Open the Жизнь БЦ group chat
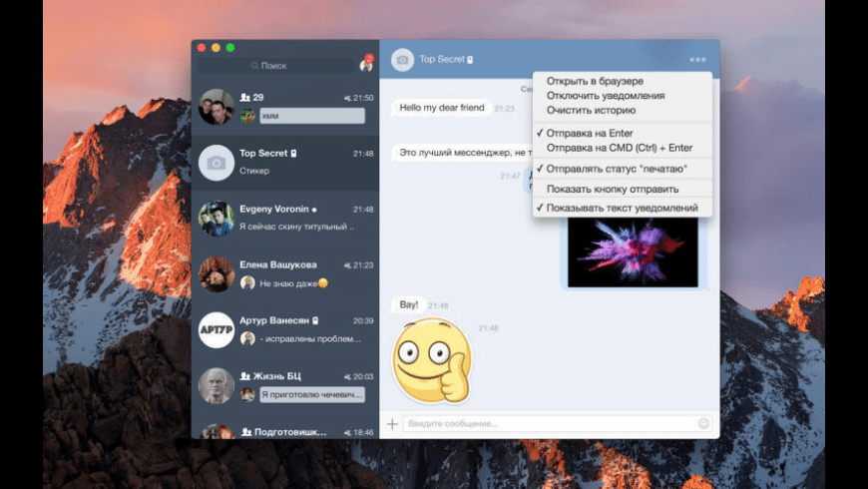 pyautogui.click(x=285, y=386)
